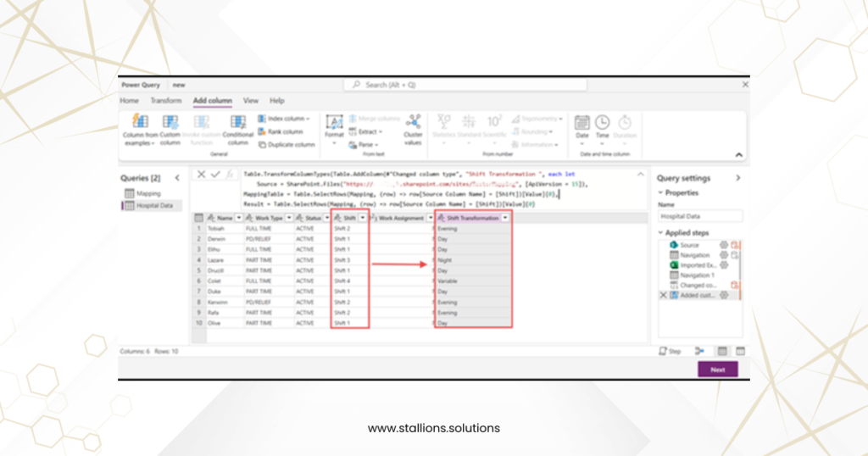The width and height of the screenshot is (868, 456).
Task: Open settings gear for Imported Ex... step
Action: tap(724, 265)
